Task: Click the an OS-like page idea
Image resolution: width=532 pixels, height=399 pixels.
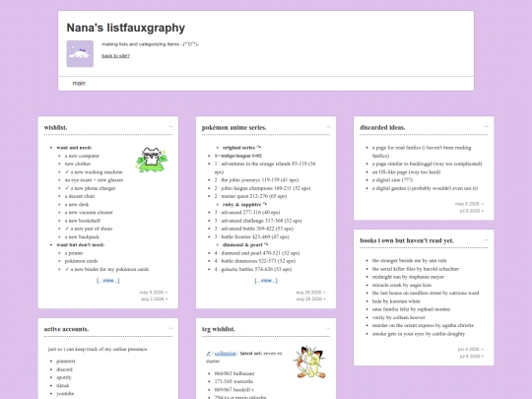Action: point(406,172)
